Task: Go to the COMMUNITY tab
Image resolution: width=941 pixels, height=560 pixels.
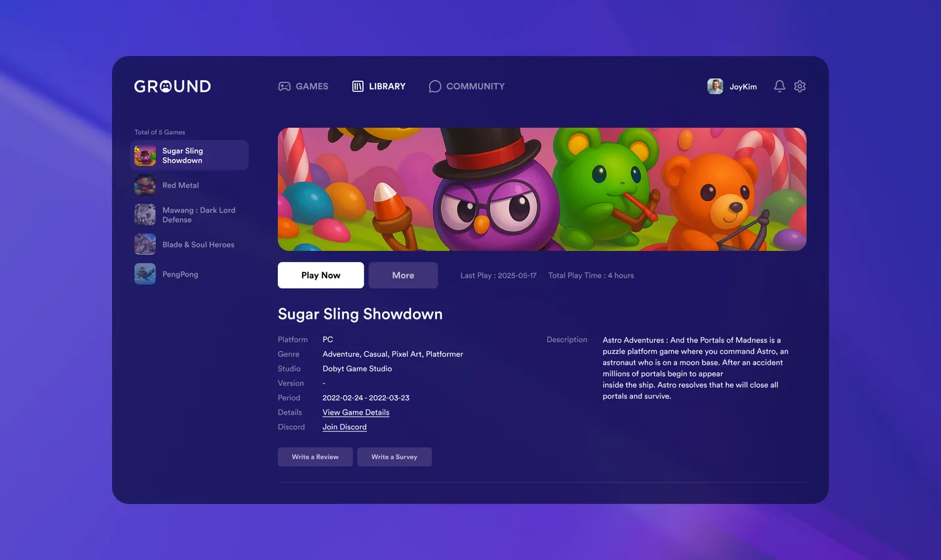Action: (467, 86)
